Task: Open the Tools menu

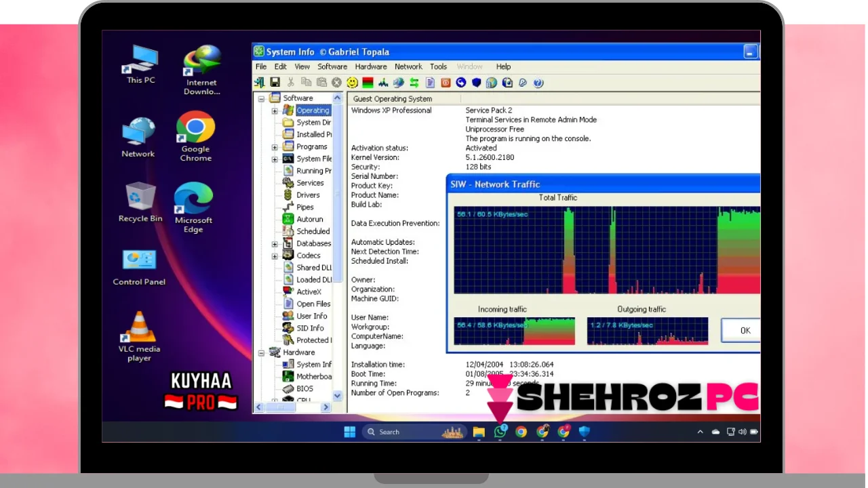Action: (x=439, y=66)
